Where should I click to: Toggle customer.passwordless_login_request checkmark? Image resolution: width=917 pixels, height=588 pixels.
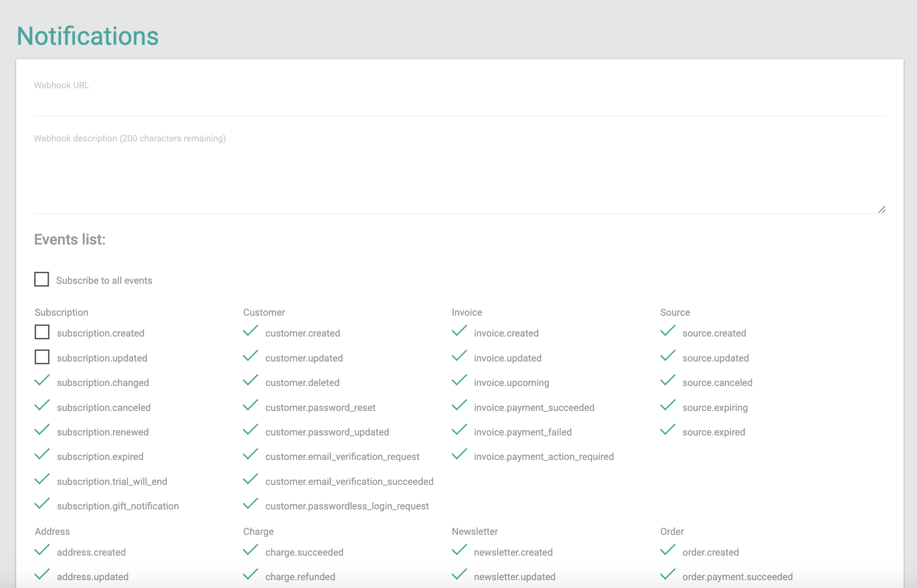tap(251, 505)
